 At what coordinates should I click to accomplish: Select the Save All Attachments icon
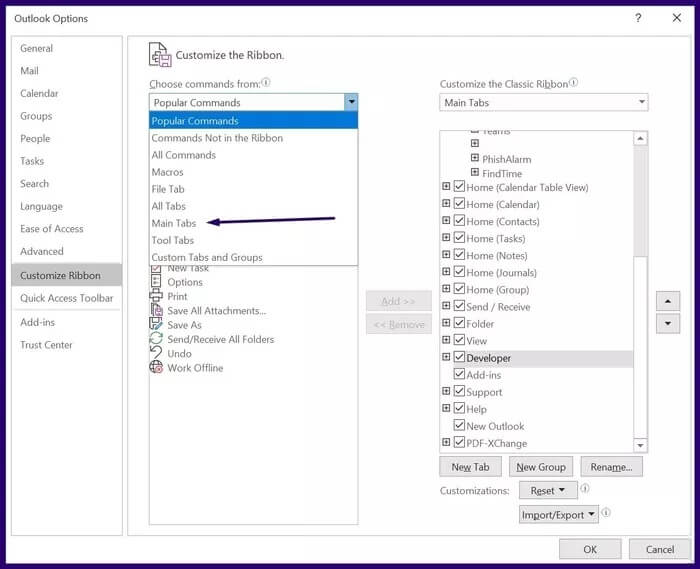click(x=156, y=311)
